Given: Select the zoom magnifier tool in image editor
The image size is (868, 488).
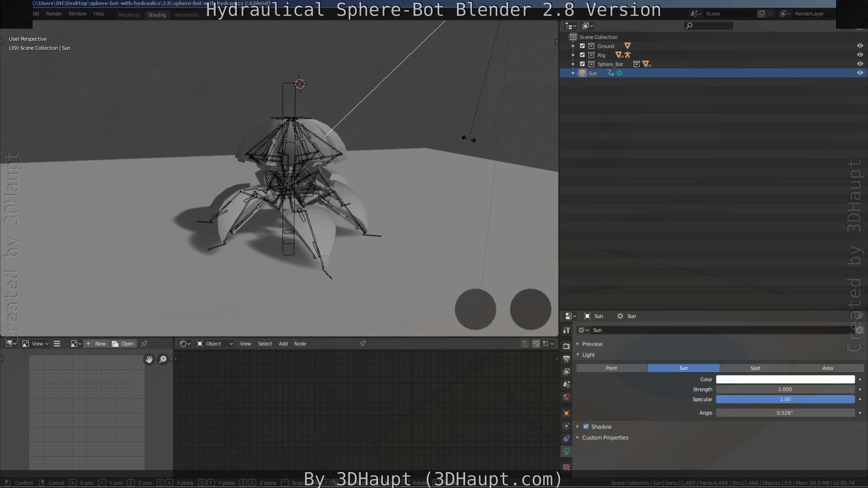Looking at the screenshot, I should (163, 359).
